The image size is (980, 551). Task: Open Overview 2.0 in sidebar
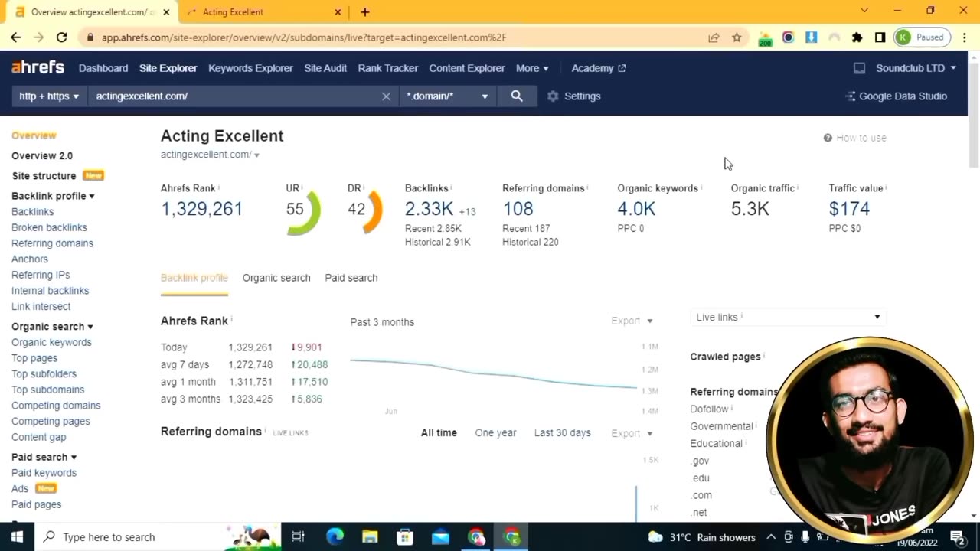point(42,155)
